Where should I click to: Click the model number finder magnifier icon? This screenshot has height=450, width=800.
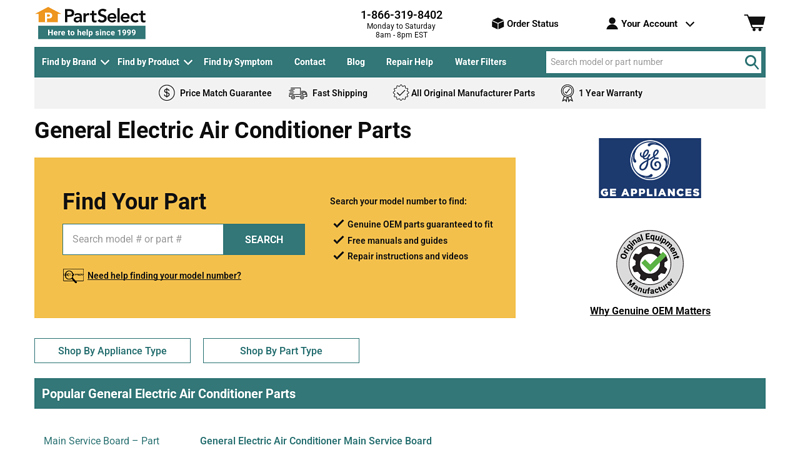tap(73, 276)
